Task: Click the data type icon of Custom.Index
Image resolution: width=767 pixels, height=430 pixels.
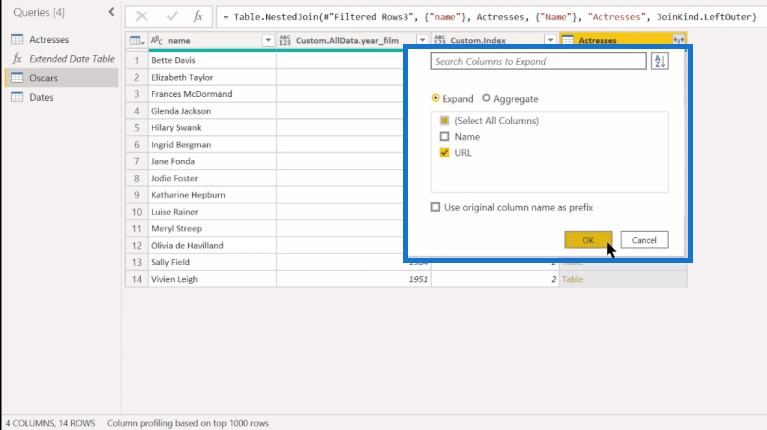Action: 440,41
